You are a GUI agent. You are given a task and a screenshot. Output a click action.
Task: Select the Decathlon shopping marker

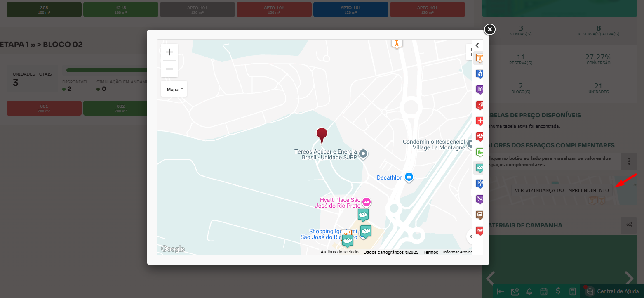pos(409,177)
